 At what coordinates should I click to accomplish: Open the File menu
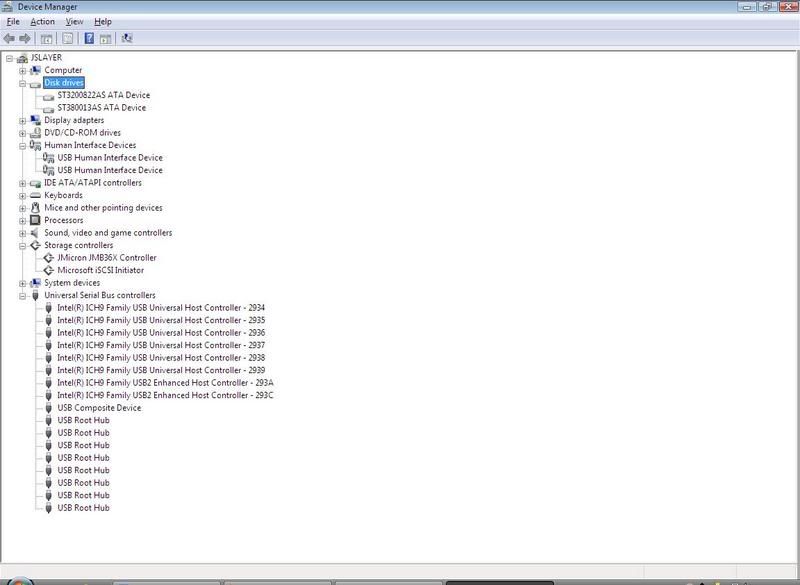pos(13,21)
